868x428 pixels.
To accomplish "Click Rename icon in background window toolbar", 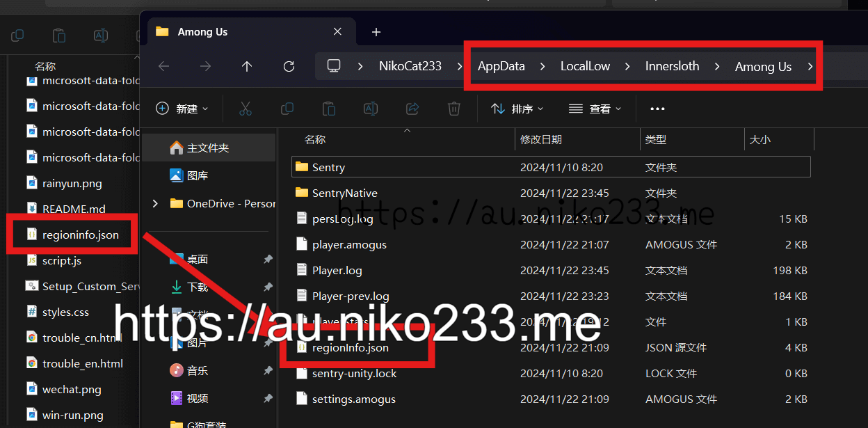I will point(101,35).
